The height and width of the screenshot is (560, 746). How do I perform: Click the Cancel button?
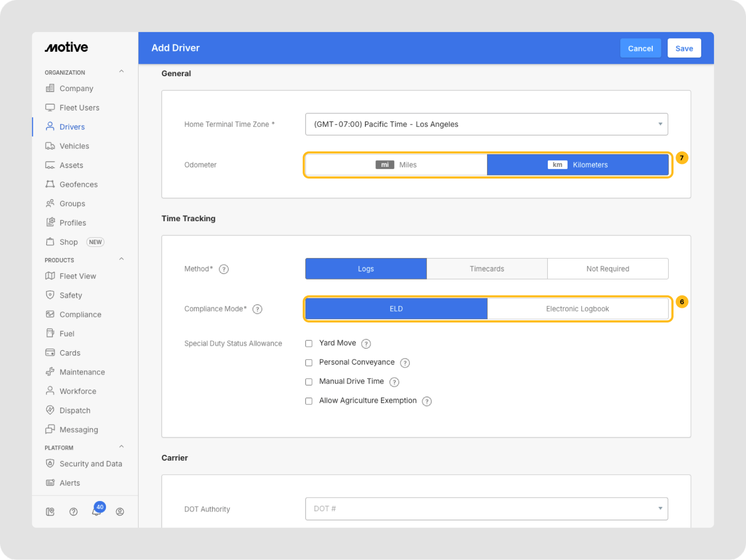point(640,48)
